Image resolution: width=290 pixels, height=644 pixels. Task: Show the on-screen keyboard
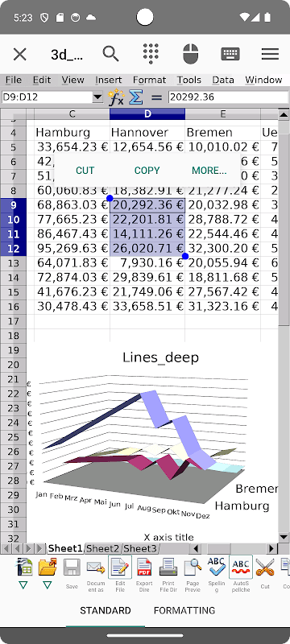[x=230, y=54]
